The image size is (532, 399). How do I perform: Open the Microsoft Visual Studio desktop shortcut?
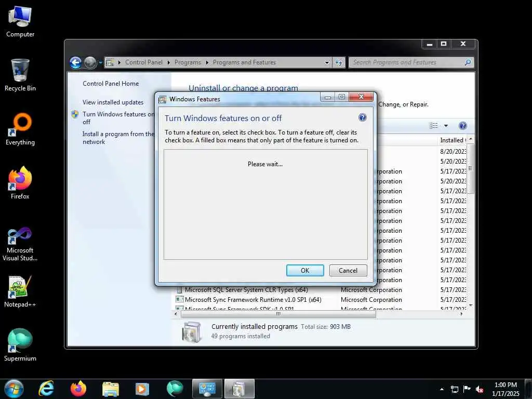point(20,244)
